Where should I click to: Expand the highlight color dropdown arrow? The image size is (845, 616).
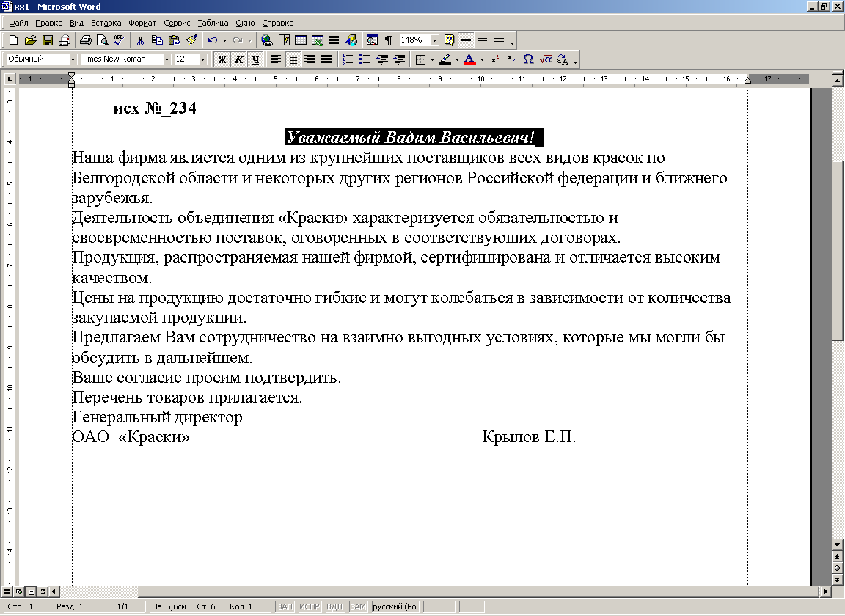pos(457,59)
